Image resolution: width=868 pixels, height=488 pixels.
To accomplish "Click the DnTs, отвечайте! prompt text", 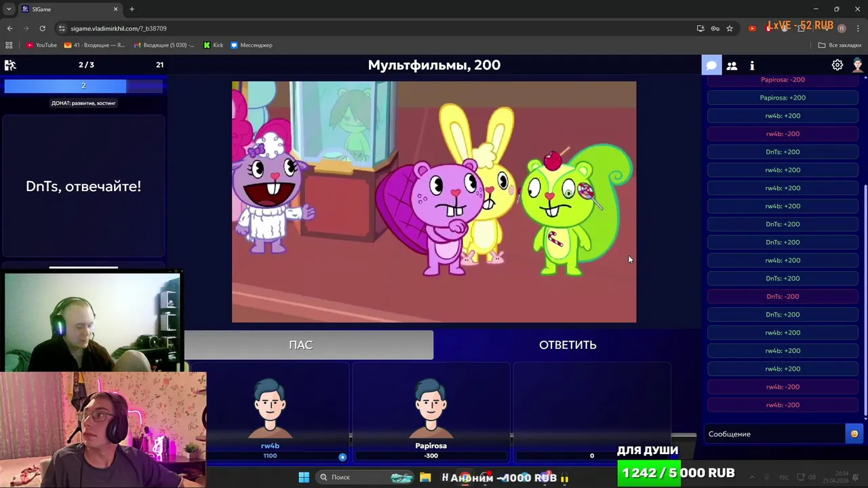I will pos(83,186).
